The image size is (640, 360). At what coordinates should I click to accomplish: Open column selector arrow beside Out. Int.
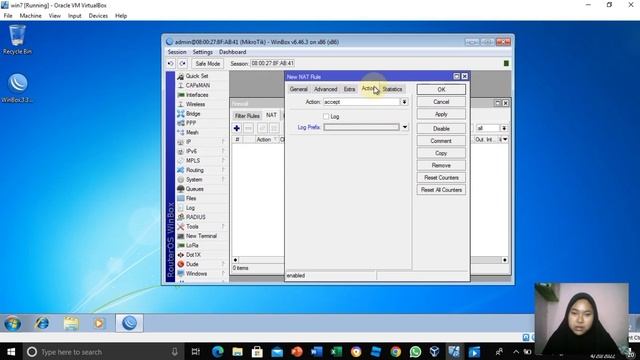505,140
